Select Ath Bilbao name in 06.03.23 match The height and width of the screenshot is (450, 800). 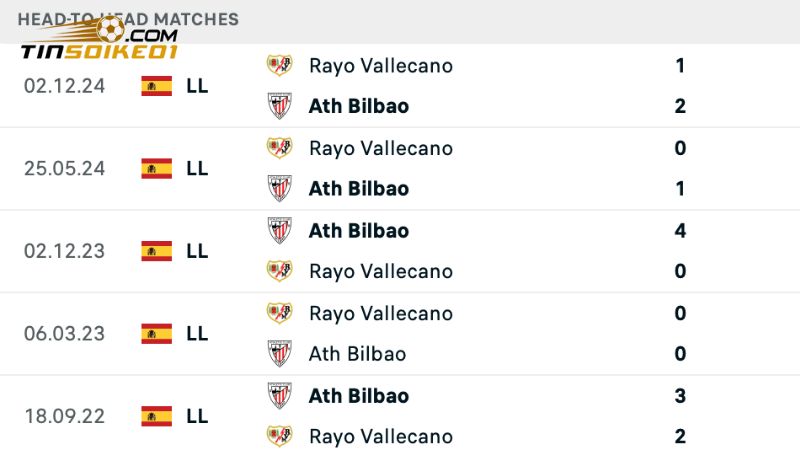point(357,354)
